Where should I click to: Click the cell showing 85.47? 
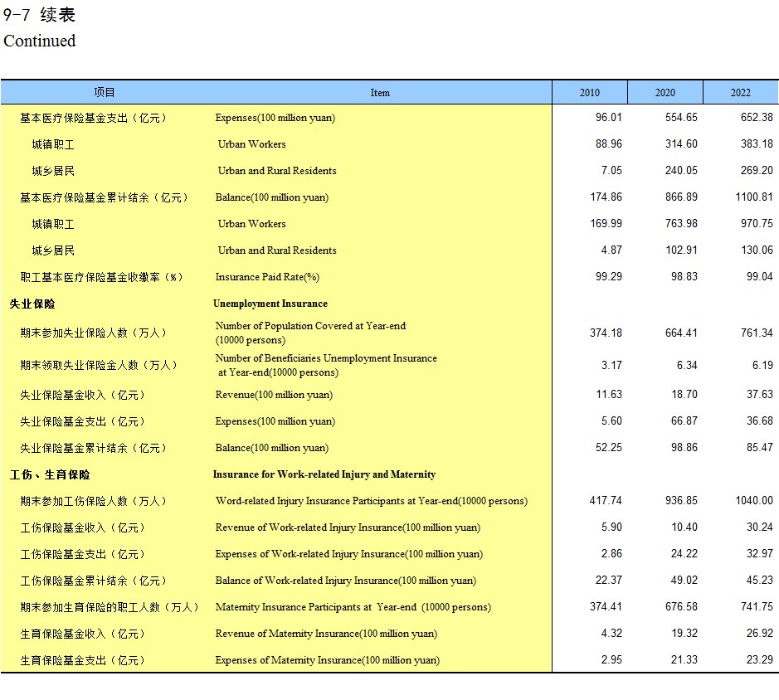[760, 448]
